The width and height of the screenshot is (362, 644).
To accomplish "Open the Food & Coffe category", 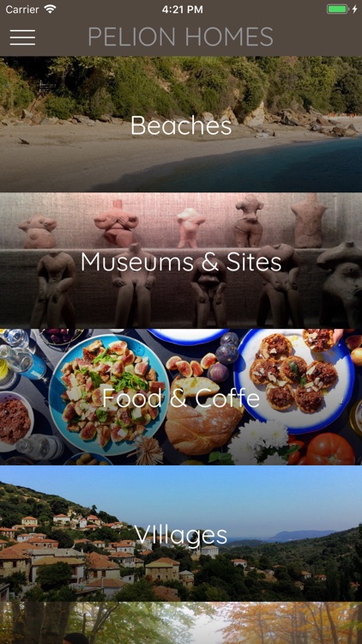I will coord(181,398).
